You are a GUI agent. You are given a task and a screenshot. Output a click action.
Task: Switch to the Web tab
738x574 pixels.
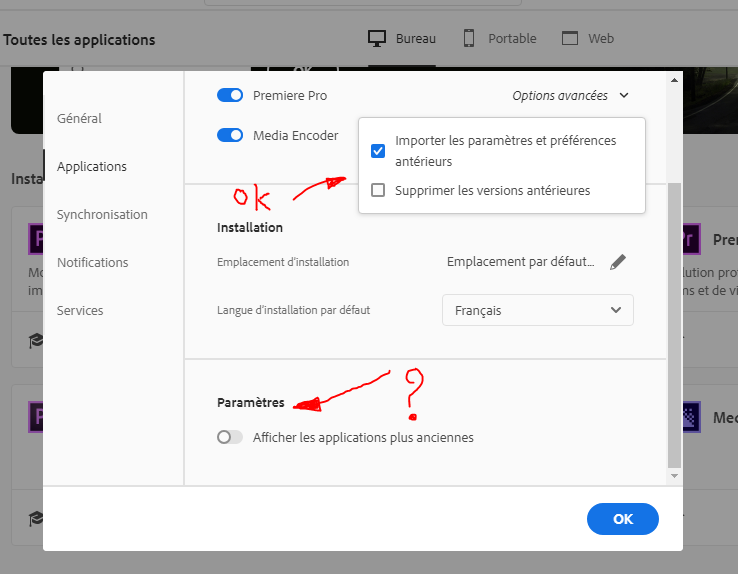[588, 39]
